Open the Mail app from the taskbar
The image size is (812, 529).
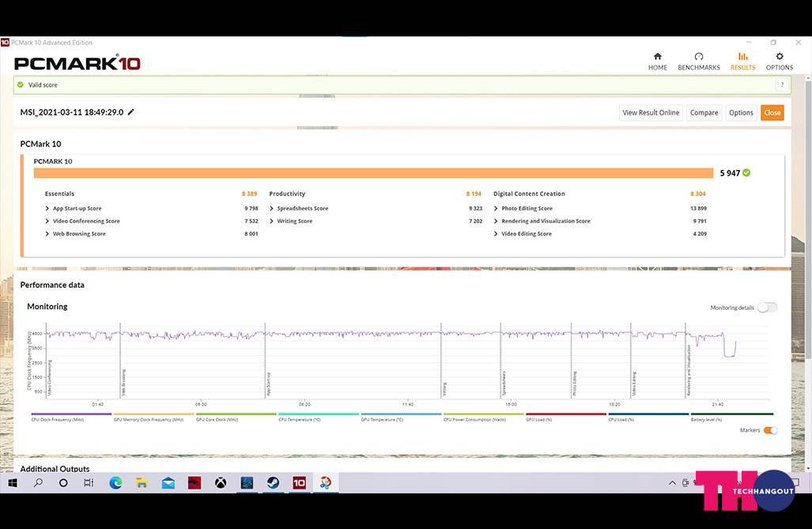(x=168, y=483)
